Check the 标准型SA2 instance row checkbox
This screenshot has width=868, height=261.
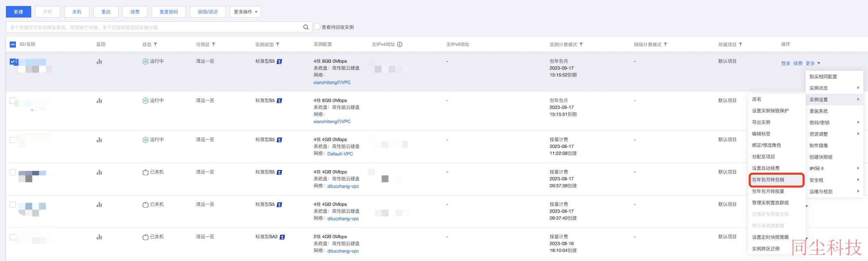click(13, 237)
